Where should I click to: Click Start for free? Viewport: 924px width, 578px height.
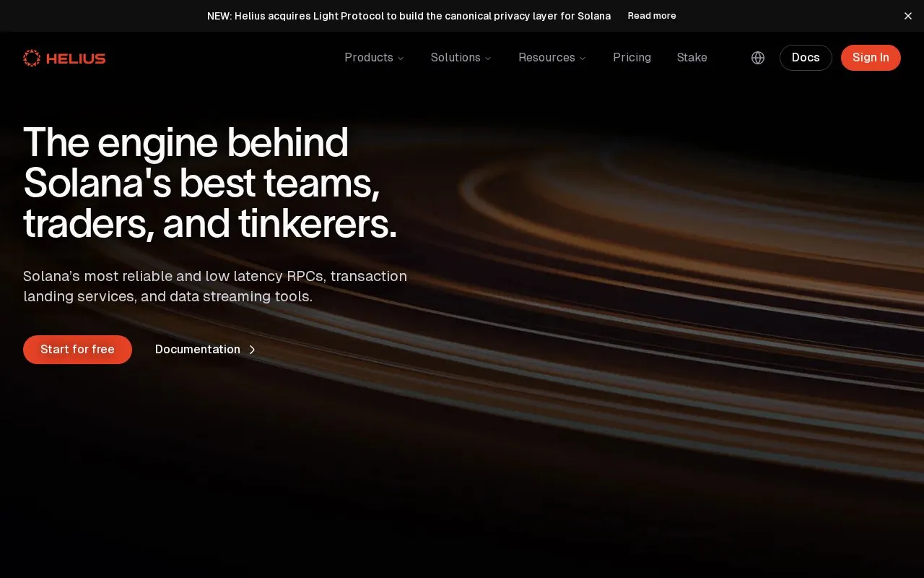pos(77,350)
